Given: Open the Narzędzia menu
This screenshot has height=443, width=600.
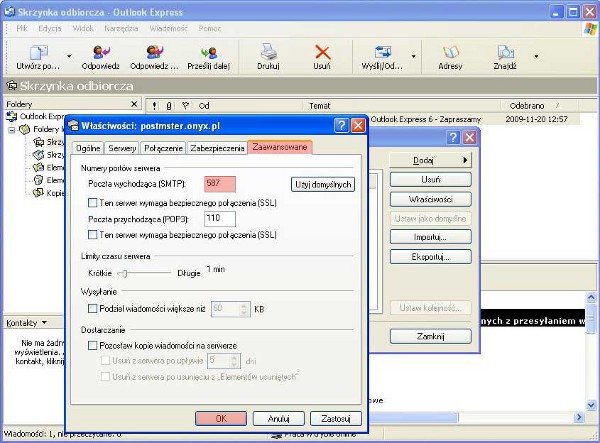Looking at the screenshot, I should pyautogui.click(x=121, y=28).
